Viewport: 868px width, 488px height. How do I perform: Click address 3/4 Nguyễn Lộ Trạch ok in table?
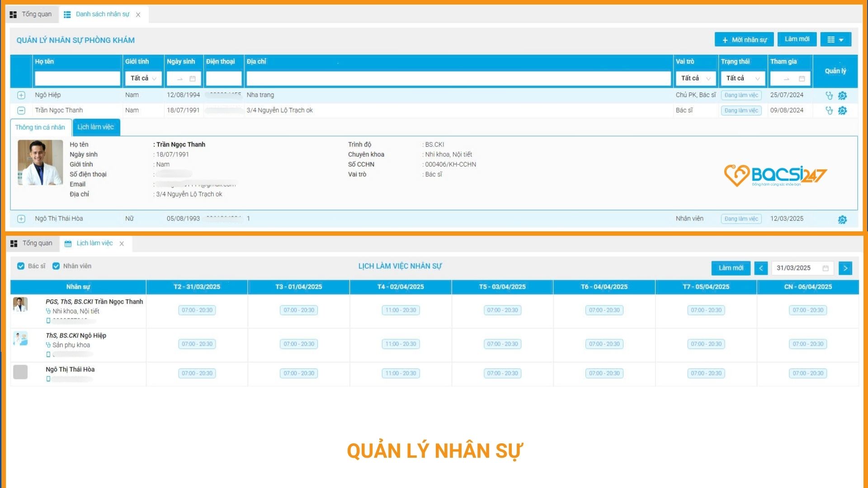coord(280,111)
